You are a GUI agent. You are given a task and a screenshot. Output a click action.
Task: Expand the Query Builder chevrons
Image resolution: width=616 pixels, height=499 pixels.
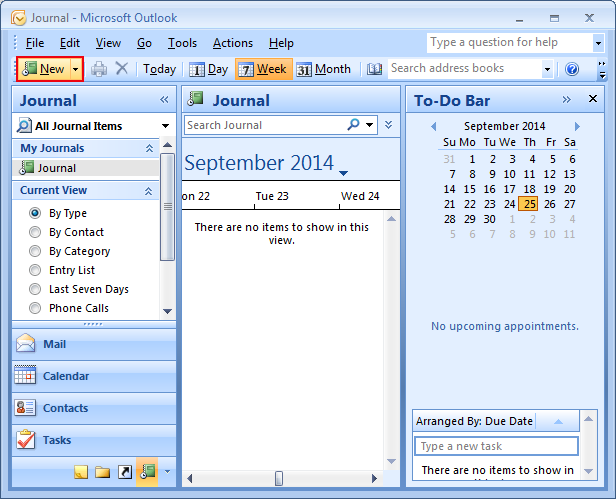click(389, 125)
